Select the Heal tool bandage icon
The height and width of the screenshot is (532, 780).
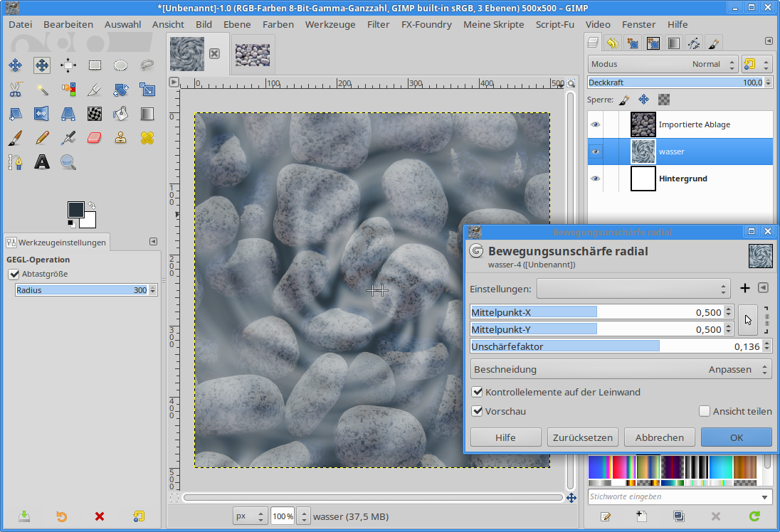(147, 137)
